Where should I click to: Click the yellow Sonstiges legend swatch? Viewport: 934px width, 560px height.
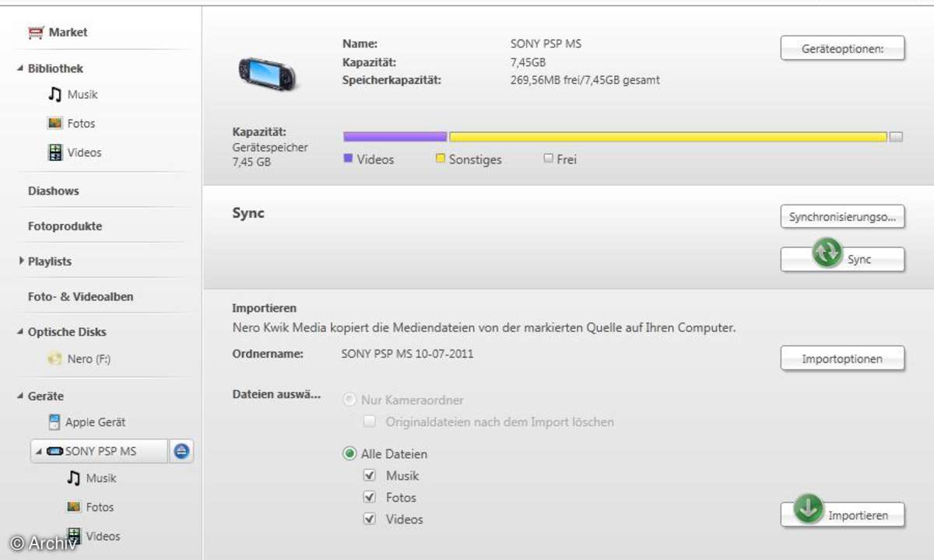tap(440, 159)
